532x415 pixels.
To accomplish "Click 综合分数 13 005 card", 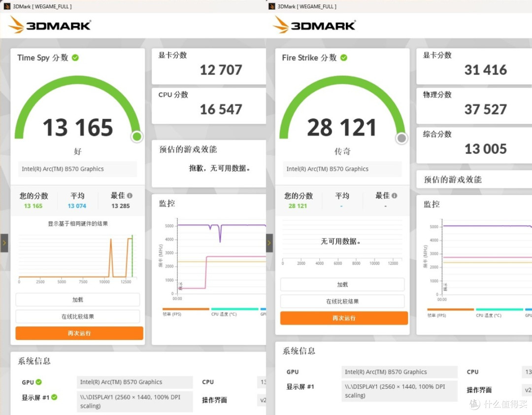I will click(x=474, y=145).
